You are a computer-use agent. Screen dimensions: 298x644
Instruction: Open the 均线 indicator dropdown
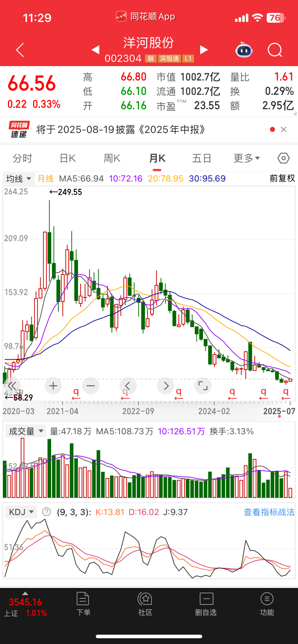(19, 179)
